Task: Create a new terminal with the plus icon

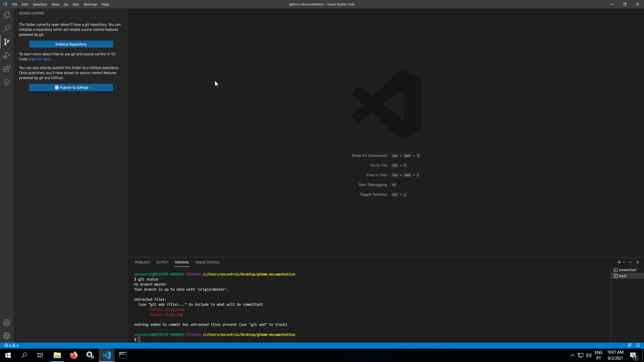Action: pos(619,262)
